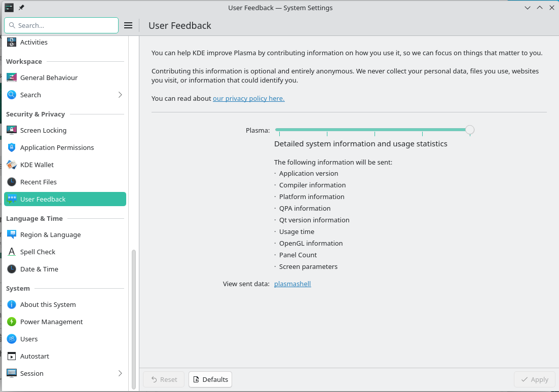Viewport: 559px width, 392px height.
Task: Open KDE Wallet sidebar label
Action: (x=37, y=165)
